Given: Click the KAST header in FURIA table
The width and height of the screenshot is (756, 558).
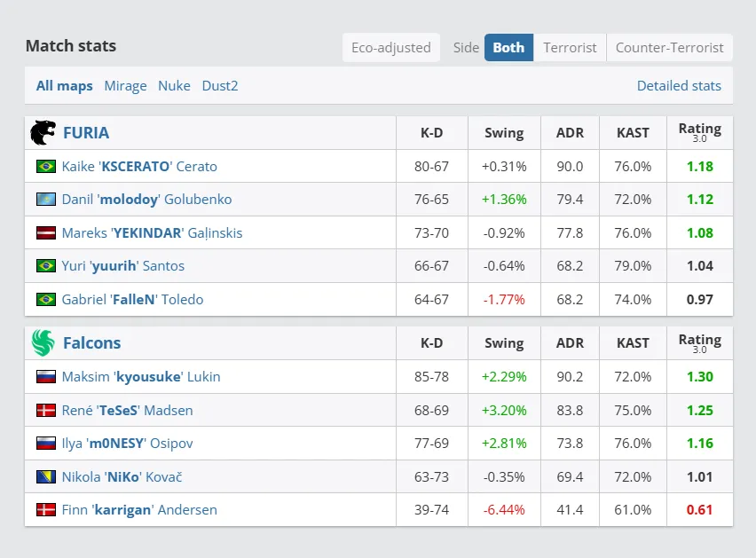Looking at the screenshot, I should coord(633,132).
